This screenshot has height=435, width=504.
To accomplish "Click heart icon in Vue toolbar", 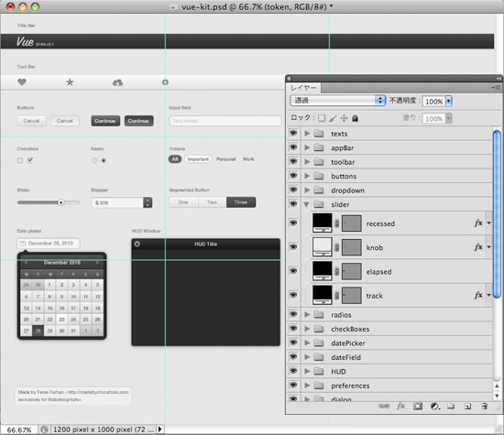I will pyautogui.click(x=22, y=82).
